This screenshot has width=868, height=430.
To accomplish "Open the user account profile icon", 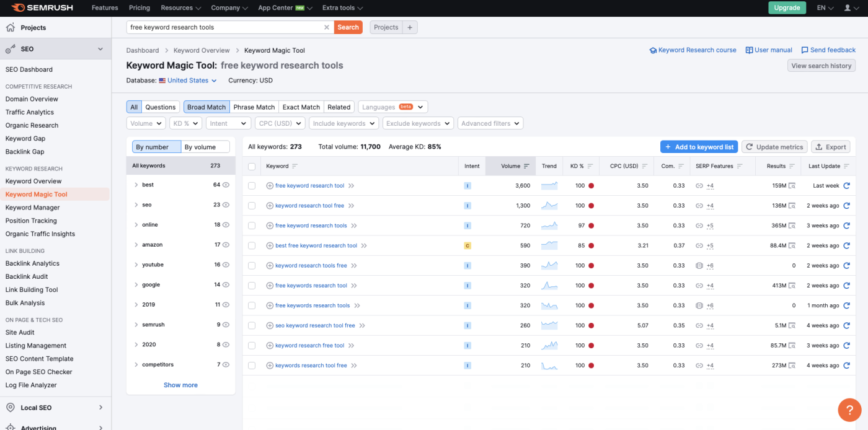I will [848, 8].
